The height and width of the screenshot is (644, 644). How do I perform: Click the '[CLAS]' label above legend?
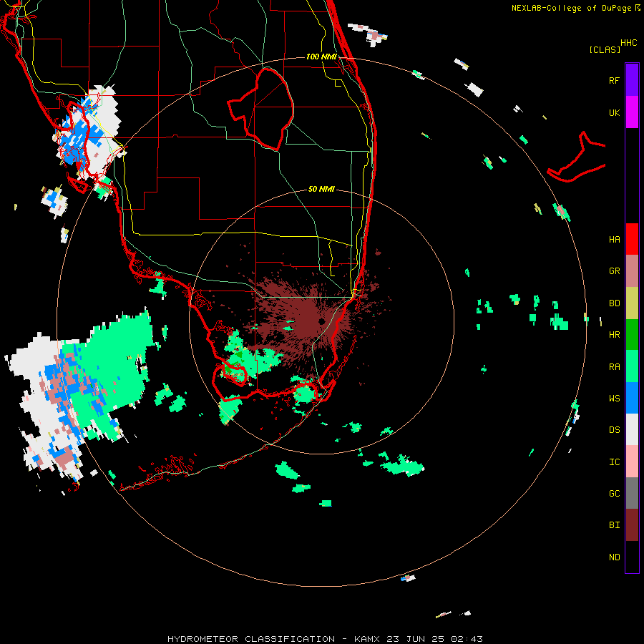[x=605, y=49]
